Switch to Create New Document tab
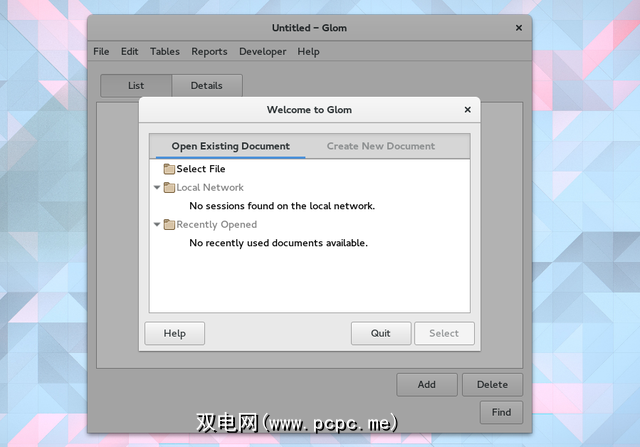Viewport: 640px width, 447px height. [x=381, y=146]
